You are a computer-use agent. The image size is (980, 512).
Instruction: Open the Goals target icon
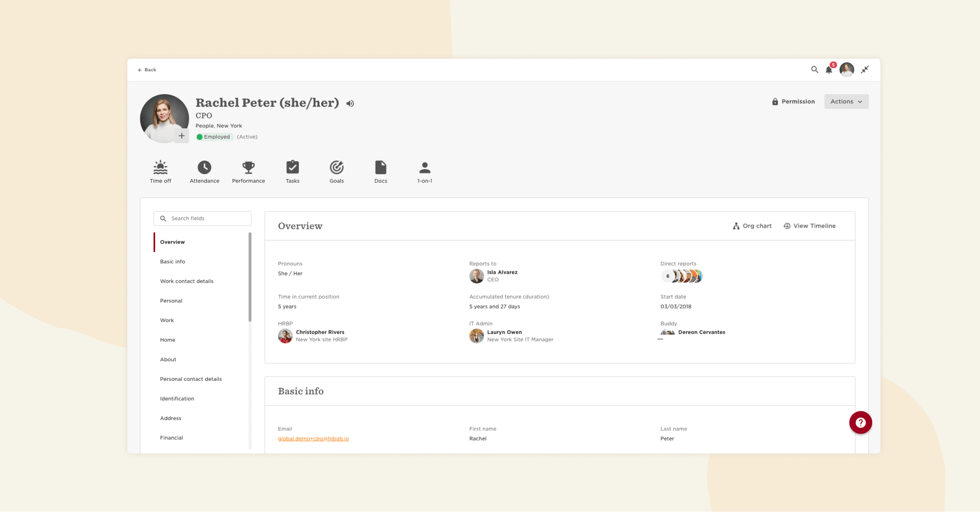(336, 168)
